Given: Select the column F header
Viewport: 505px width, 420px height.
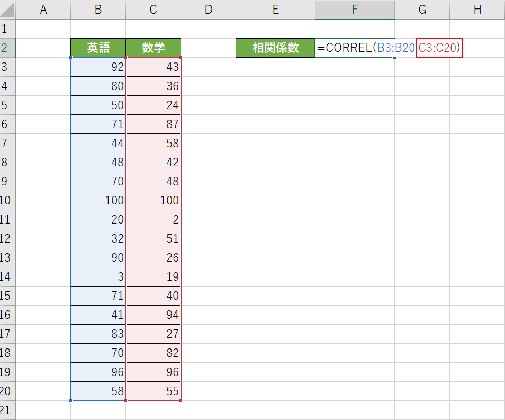Looking at the screenshot, I should 354,10.
